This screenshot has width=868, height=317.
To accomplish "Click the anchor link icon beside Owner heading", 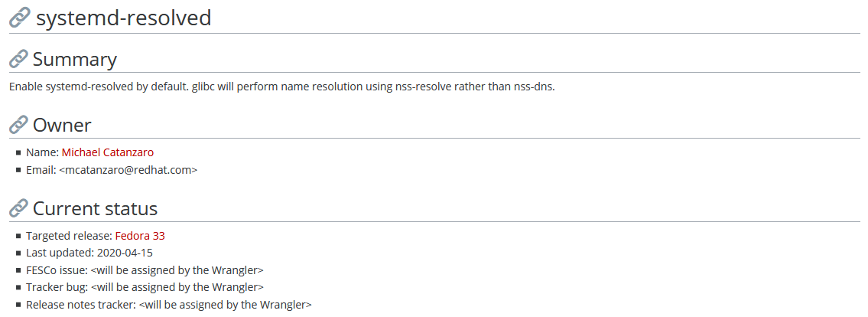I will point(18,126).
